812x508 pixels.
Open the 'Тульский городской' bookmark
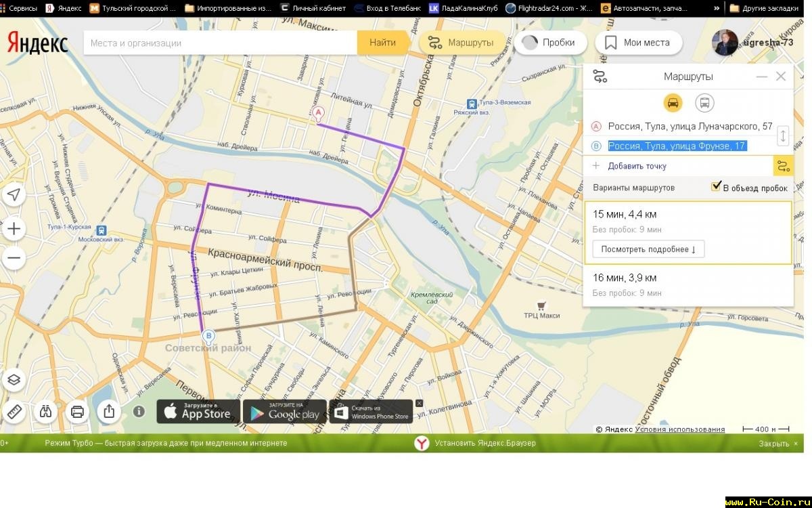coord(133,8)
